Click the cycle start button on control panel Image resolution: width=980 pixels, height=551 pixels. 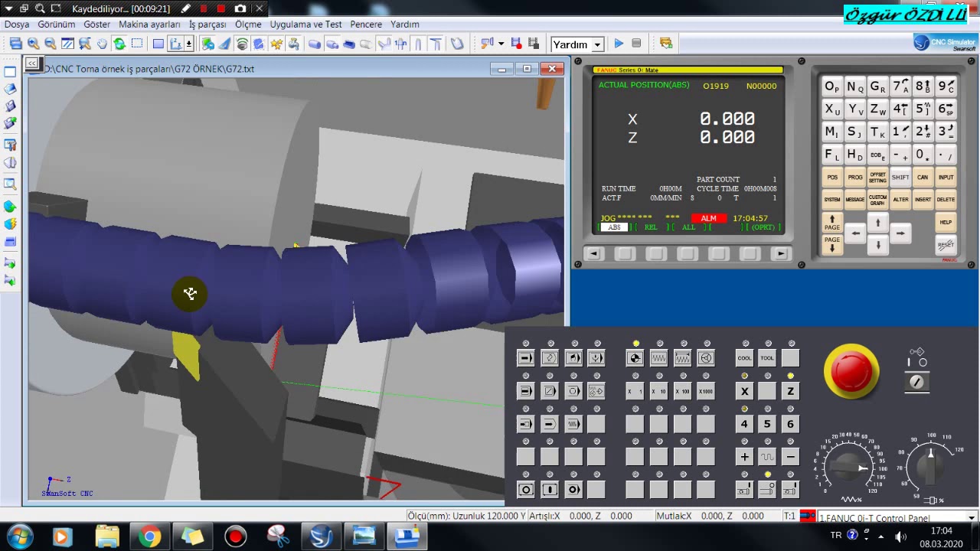pyautogui.click(x=549, y=490)
